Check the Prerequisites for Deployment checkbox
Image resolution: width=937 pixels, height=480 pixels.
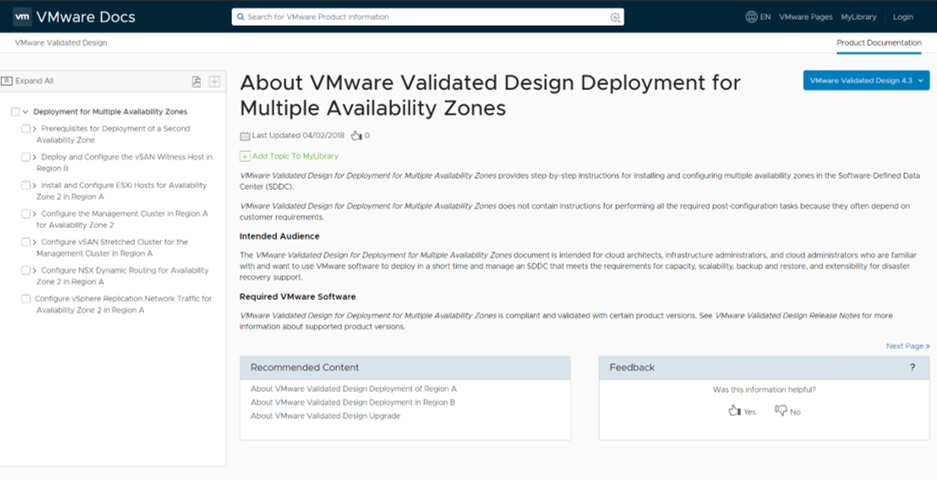(26, 129)
